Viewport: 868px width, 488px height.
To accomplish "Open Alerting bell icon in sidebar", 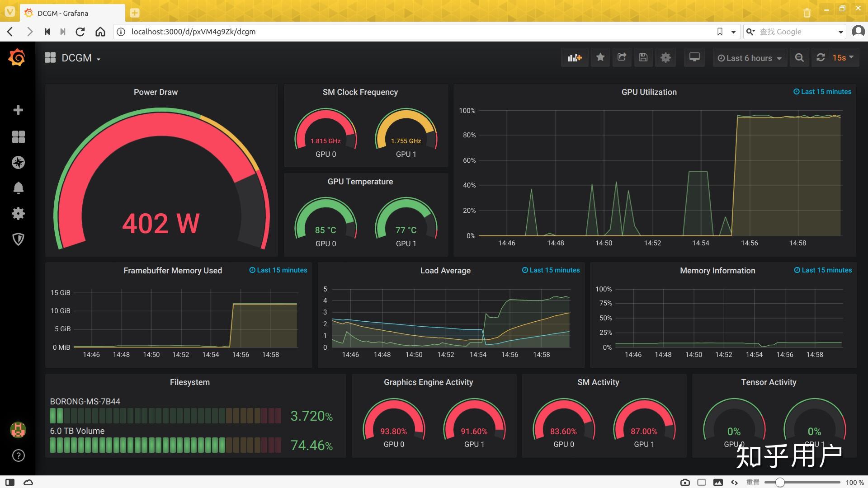I will (x=18, y=188).
